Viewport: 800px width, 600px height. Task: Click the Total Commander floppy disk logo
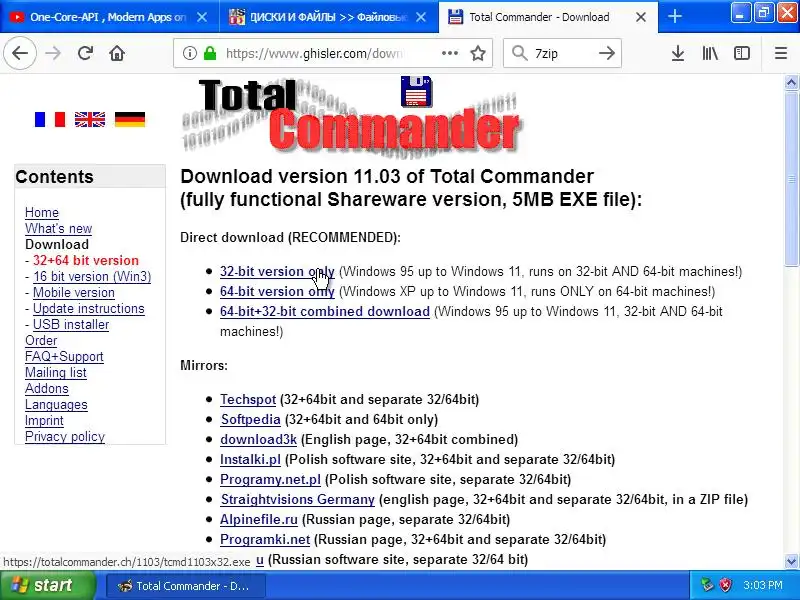pyautogui.click(x=416, y=91)
